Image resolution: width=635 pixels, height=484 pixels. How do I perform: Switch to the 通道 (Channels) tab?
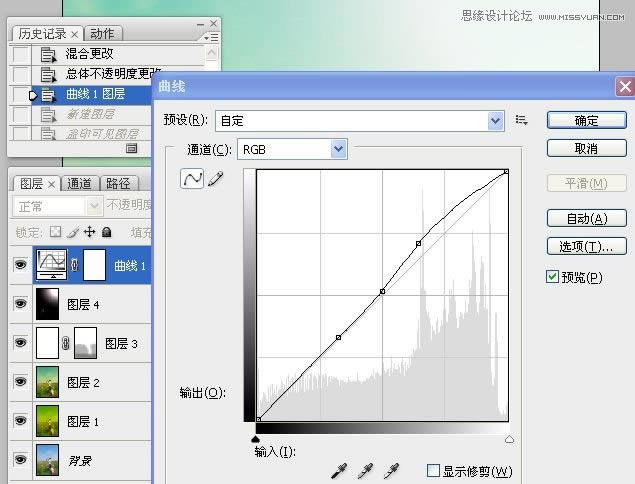pos(79,184)
